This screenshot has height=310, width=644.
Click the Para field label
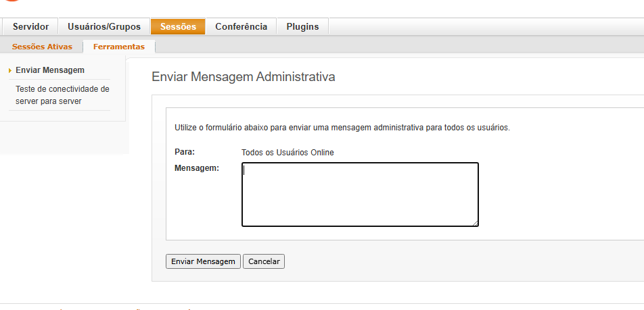coord(185,152)
